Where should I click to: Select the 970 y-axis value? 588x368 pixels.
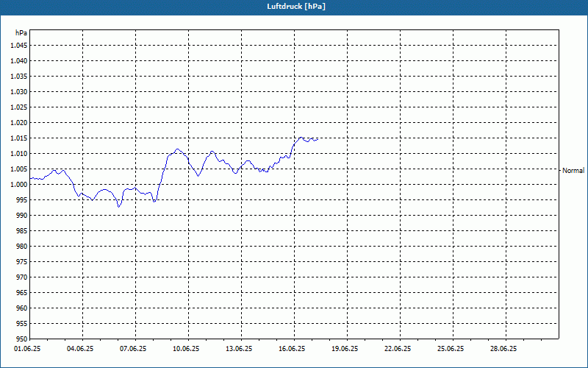[x=22, y=277]
